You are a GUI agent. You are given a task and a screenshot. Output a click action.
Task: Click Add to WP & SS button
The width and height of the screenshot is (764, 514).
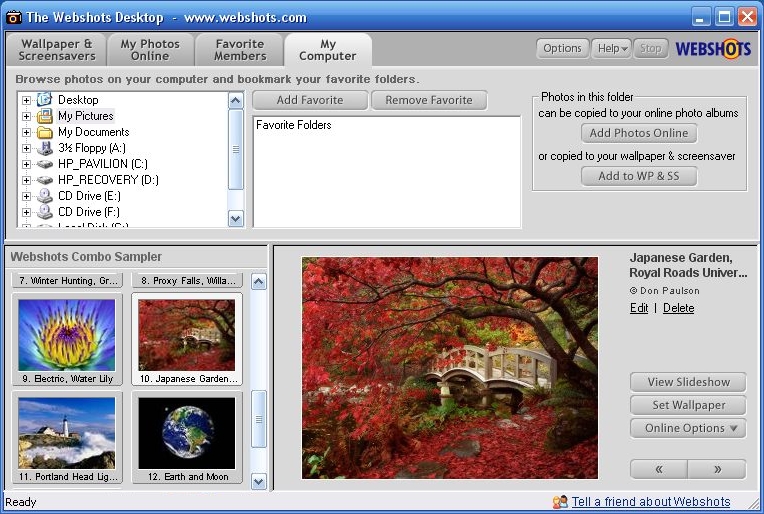click(639, 176)
